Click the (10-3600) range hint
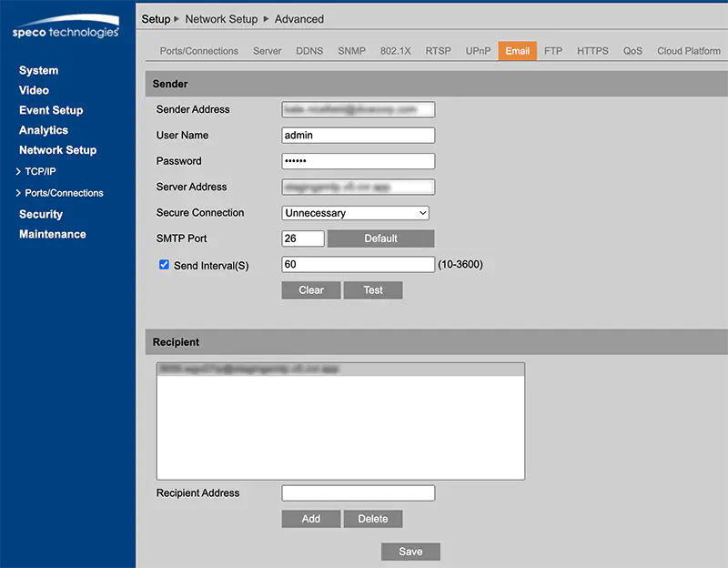Viewport: 728px width, 568px height. [x=460, y=264]
